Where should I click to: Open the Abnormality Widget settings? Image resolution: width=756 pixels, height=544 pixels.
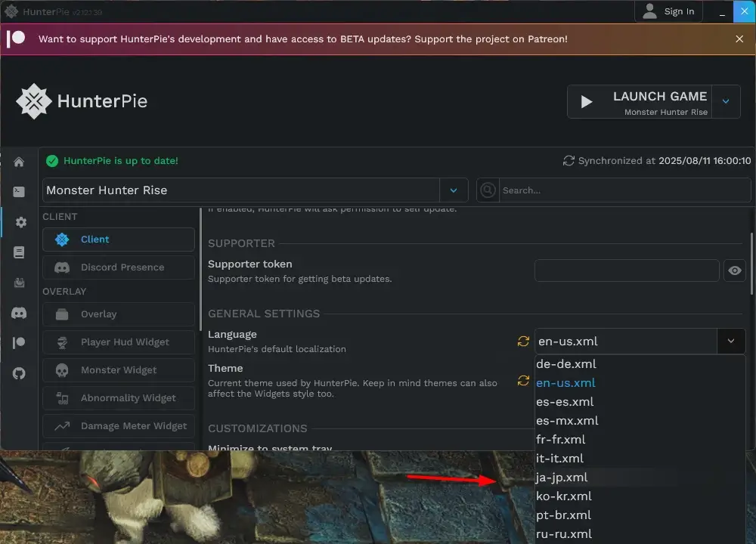coord(119,398)
